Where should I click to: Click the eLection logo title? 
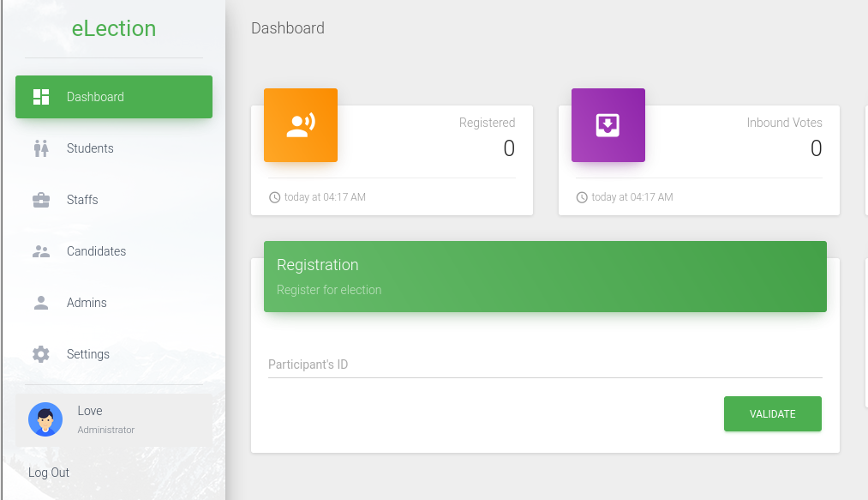[114, 28]
